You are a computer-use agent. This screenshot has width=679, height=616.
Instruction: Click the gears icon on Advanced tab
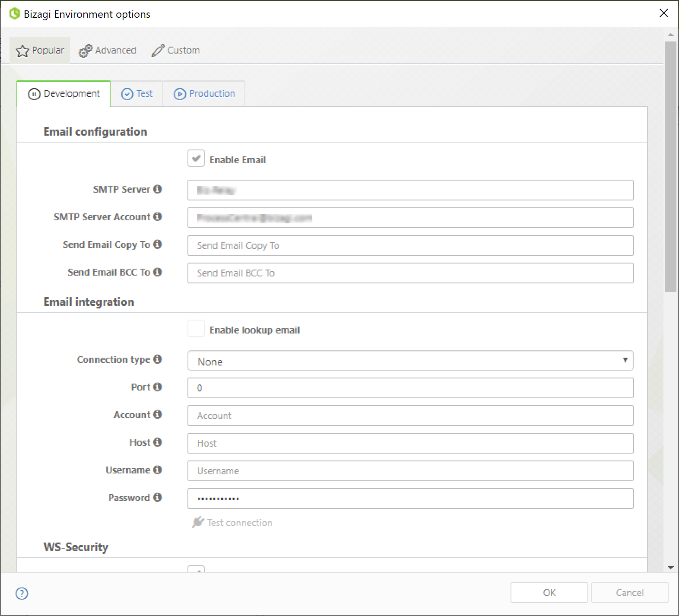click(x=85, y=51)
